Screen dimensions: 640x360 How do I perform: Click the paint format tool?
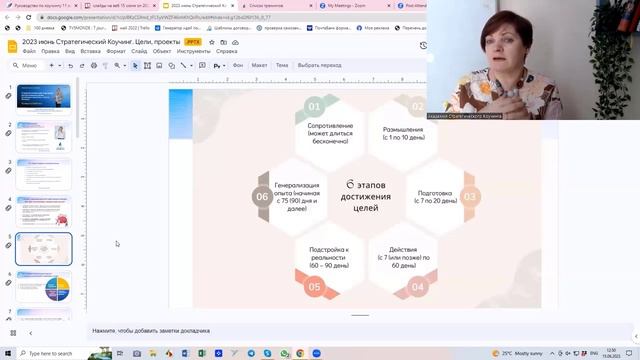tap(105, 65)
